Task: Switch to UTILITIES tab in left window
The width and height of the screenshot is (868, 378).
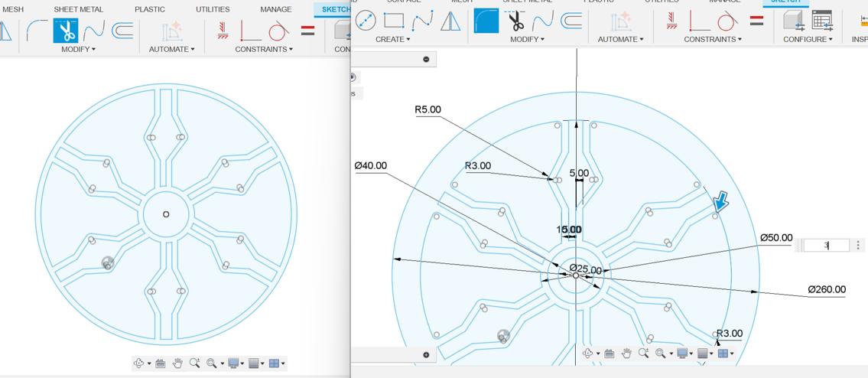Action: [x=213, y=9]
